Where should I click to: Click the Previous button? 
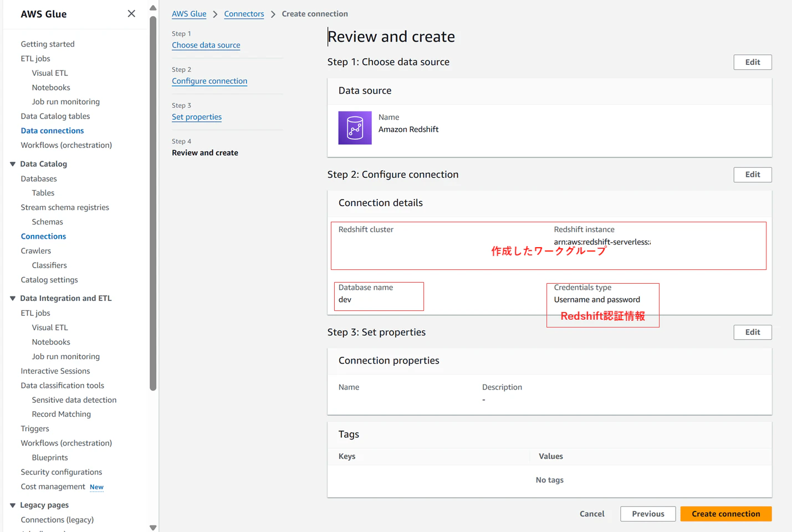tap(648, 514)
